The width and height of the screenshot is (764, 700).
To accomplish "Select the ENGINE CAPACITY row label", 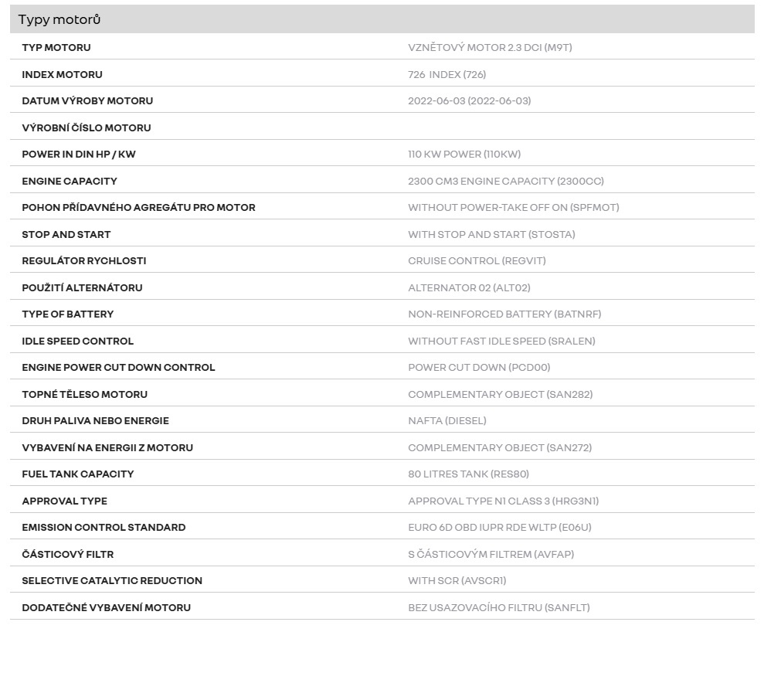I will tap(70, 181).
